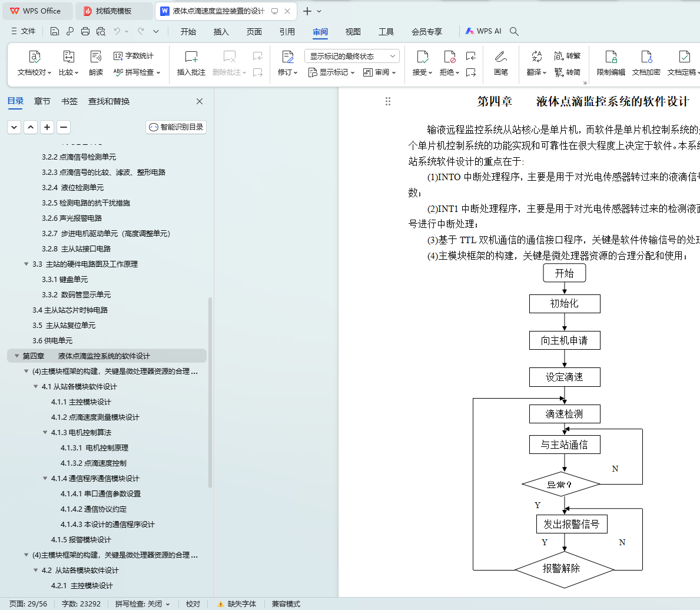
Task: Click the 字数: 23292 status entry
Action: (81, 604)
